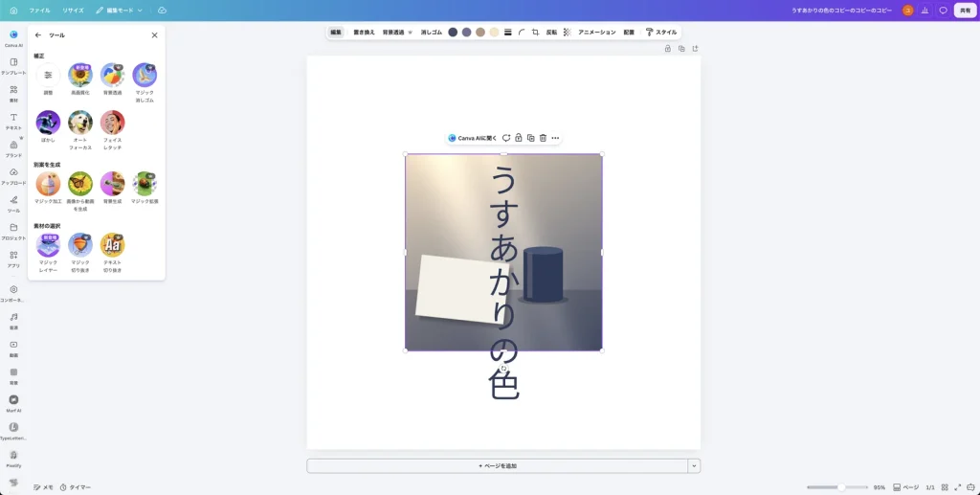The image size is (980, 495).
Task: Select the マジック加工 tool
Action: pyautogui.click(x=48, y=188)
